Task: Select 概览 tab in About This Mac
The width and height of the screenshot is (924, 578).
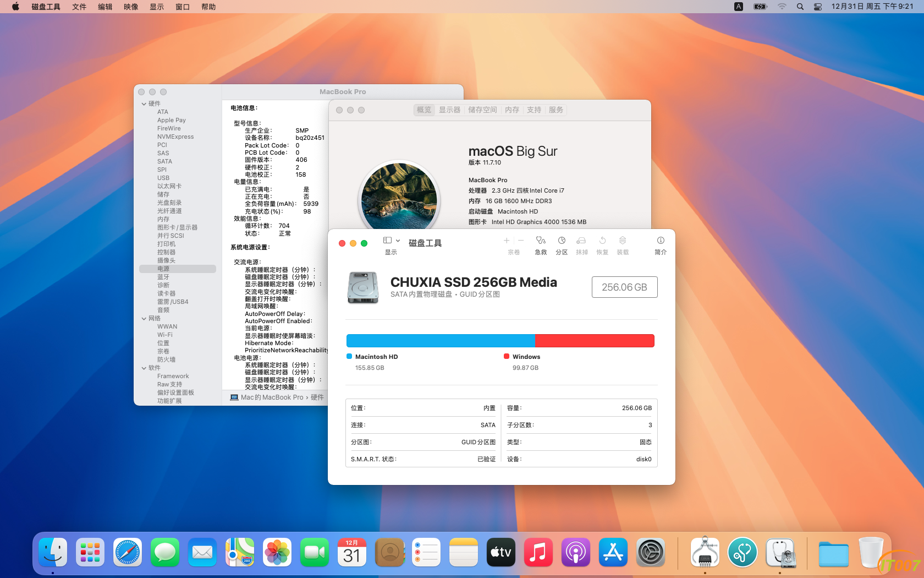Action: pos(424,110)
